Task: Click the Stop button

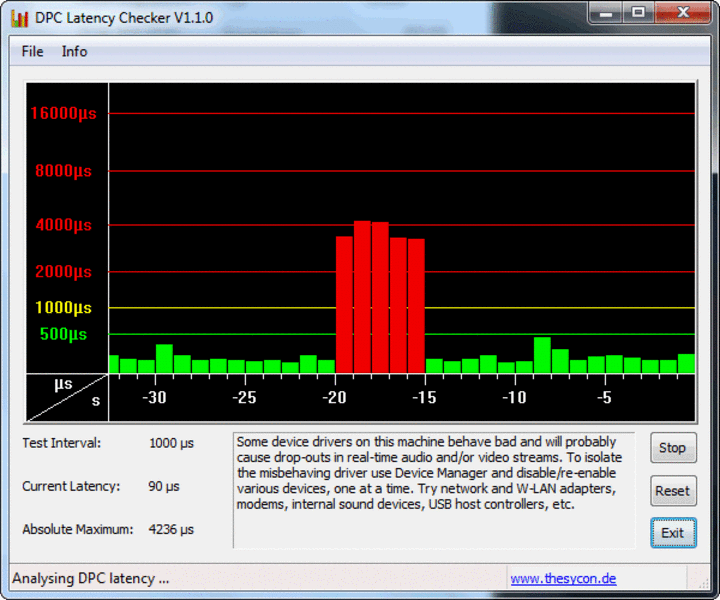Action: (673, 448)
